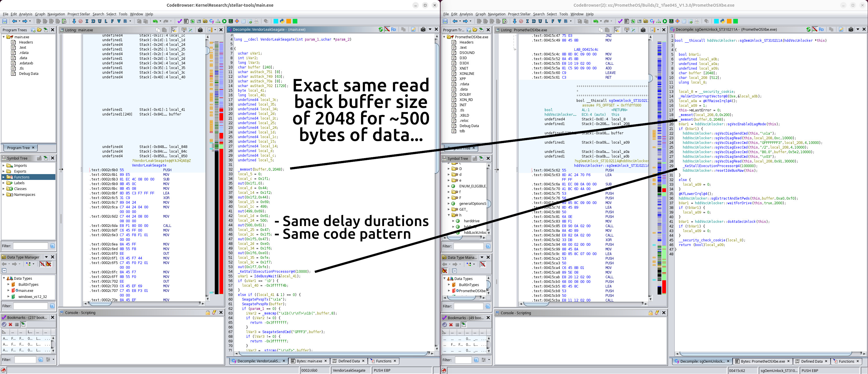This screenshot has width=868, height=374.
Task: Switch to Functions tab in PrometheOSXbe.exe window
Action: point(846,361)
